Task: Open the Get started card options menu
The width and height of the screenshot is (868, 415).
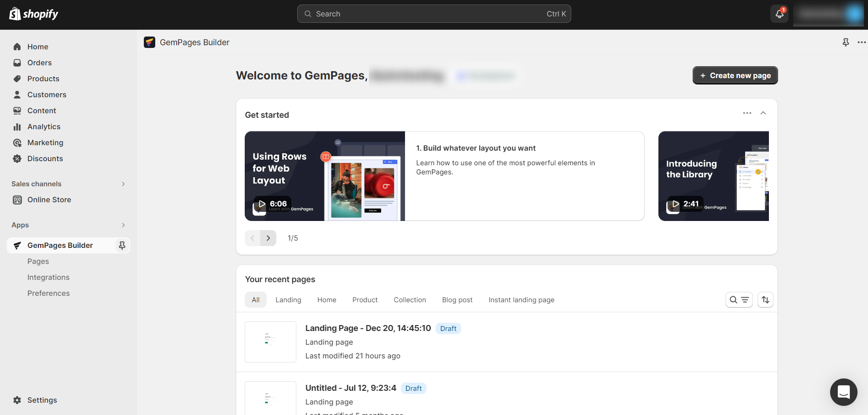Action: (x=747, y=113)
